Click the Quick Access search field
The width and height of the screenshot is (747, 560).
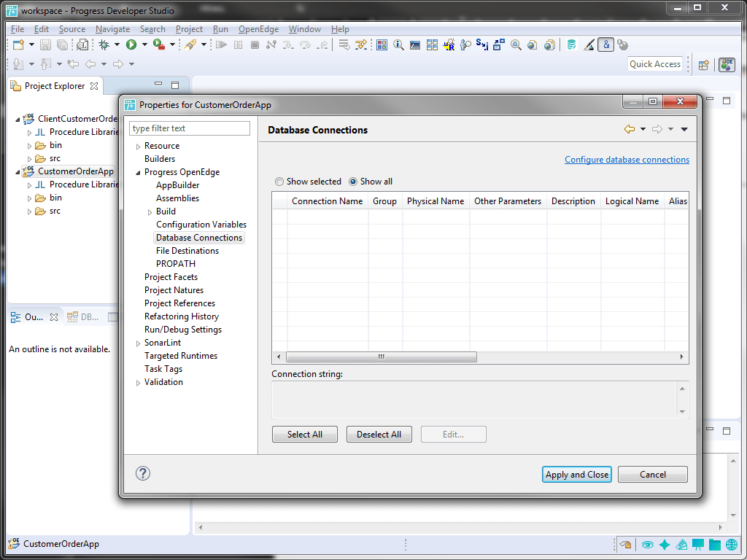[655, 64]
